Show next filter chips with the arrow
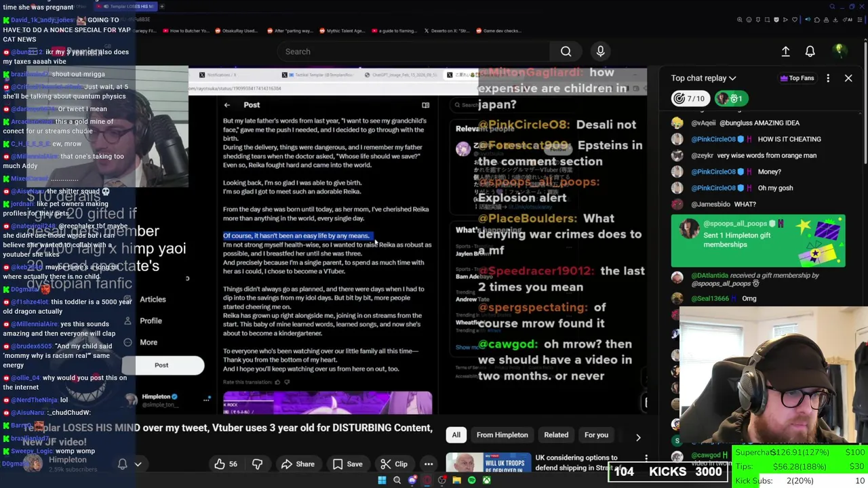Image resolution: width=868 pixels, height=488 pixels. click(x=638, y=437)
